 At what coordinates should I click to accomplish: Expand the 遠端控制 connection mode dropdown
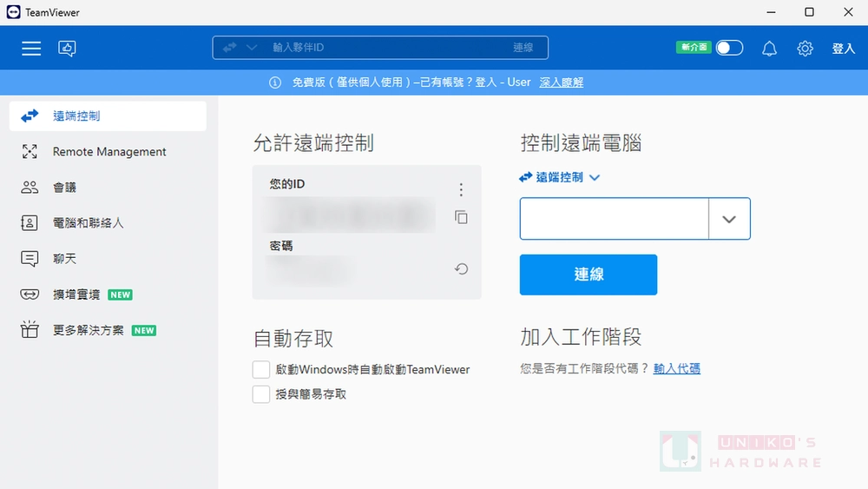[x=595, y=177]
